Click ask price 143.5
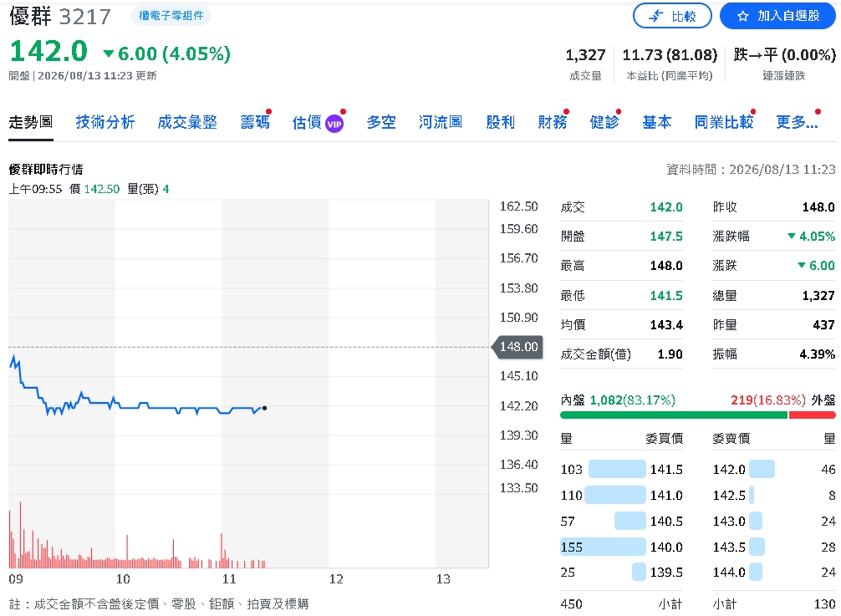This screenshot has width=841, height=616. point(729,547)
